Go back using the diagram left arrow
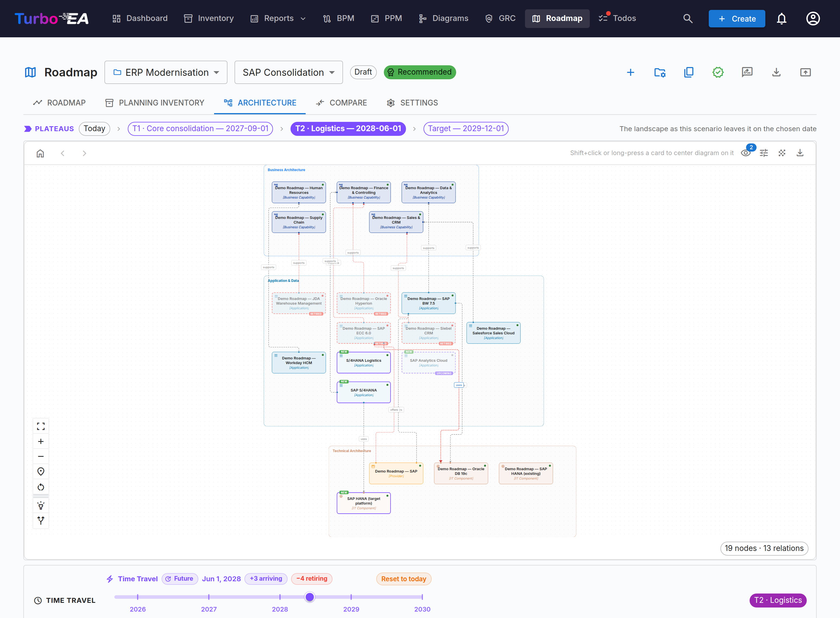The height and width of the screenshot is (618, 840). tap(62, 153)
